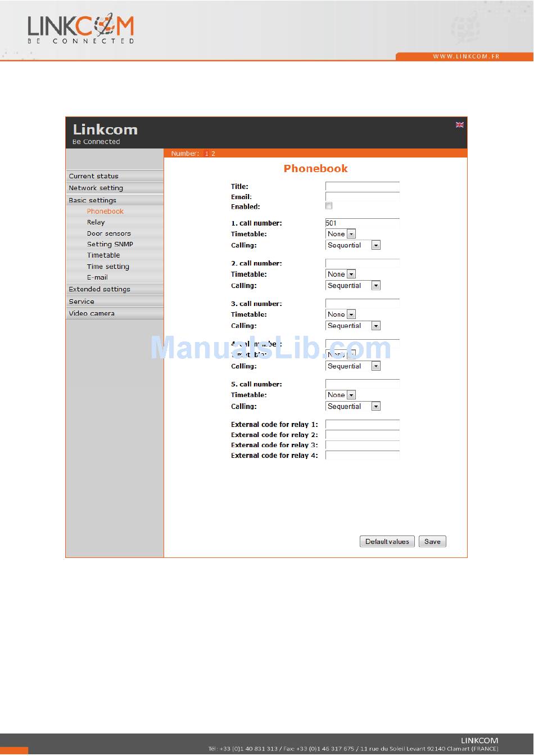The image size is (534, 756).
Task: Open Calling dropdown for 2. call number
Action: pos(353,286)
